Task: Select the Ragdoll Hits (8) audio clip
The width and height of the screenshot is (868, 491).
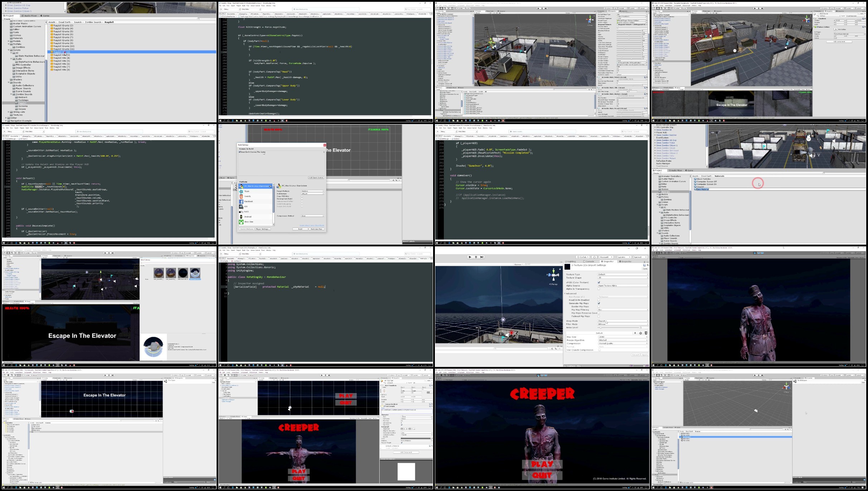Action: click(x=60, y=70)
